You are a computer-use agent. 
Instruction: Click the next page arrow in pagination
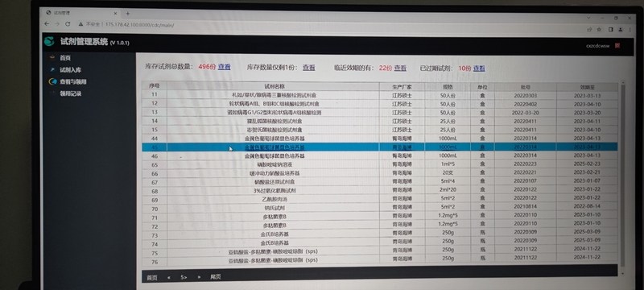point(199,277)
